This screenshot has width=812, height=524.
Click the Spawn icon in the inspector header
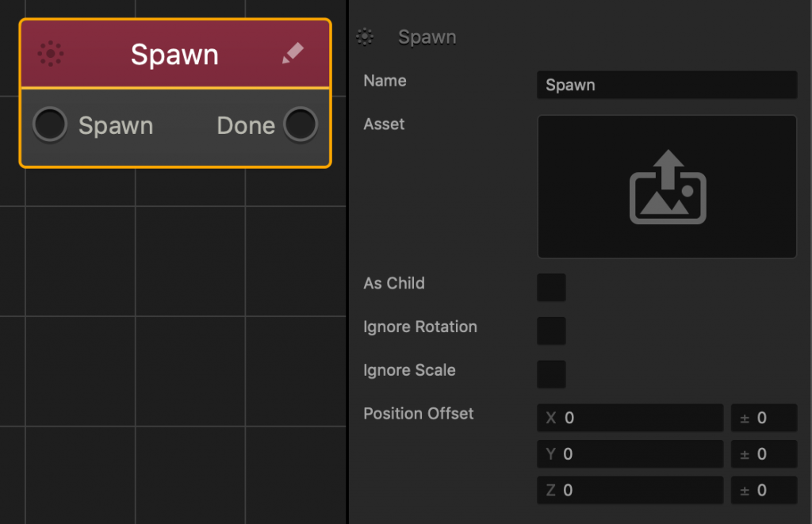(x=365, y=36)
